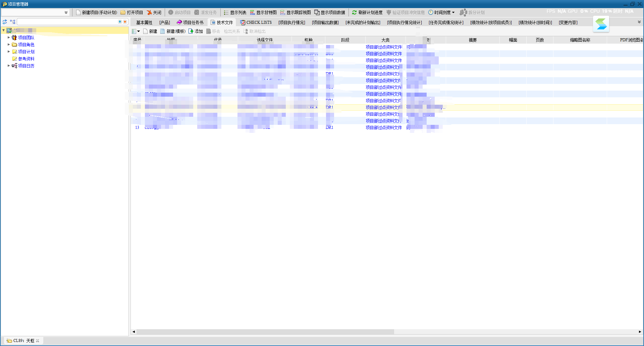
Task: Open the 时间刻度 dropdown arrow
Action: 453,12
